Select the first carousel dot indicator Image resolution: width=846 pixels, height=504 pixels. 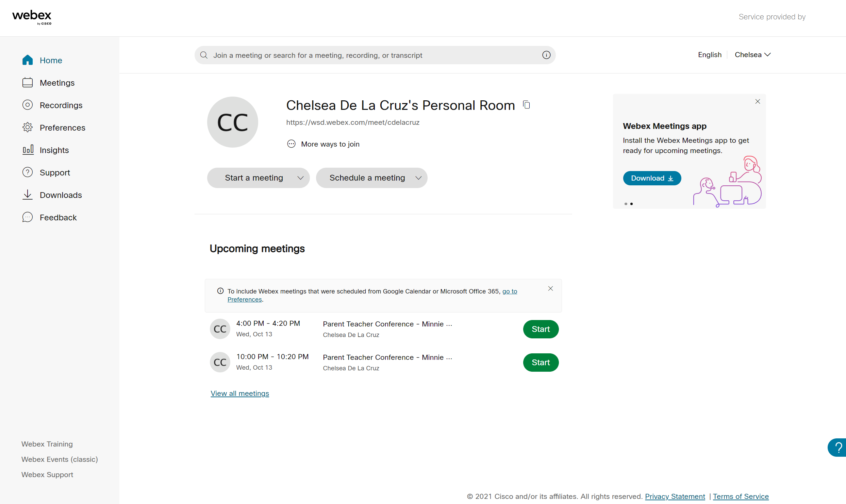626,204
